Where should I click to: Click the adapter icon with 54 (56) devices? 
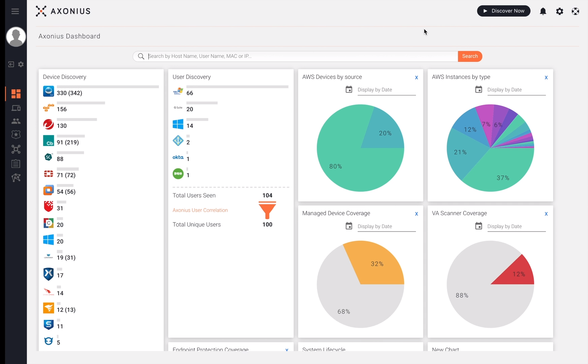pos(49,190)
